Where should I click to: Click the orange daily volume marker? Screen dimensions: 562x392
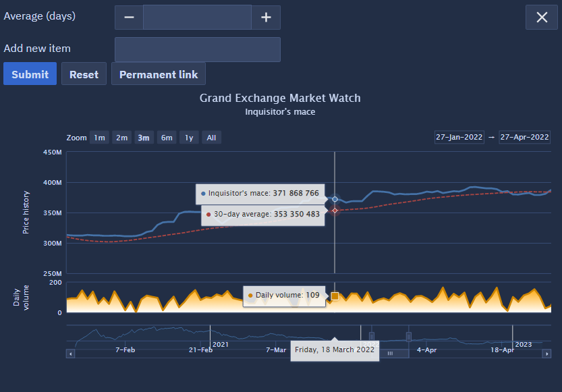tap(335, 296)
